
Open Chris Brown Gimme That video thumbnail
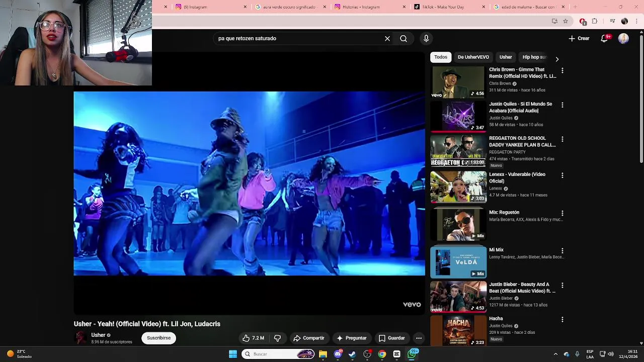point(458,82)
